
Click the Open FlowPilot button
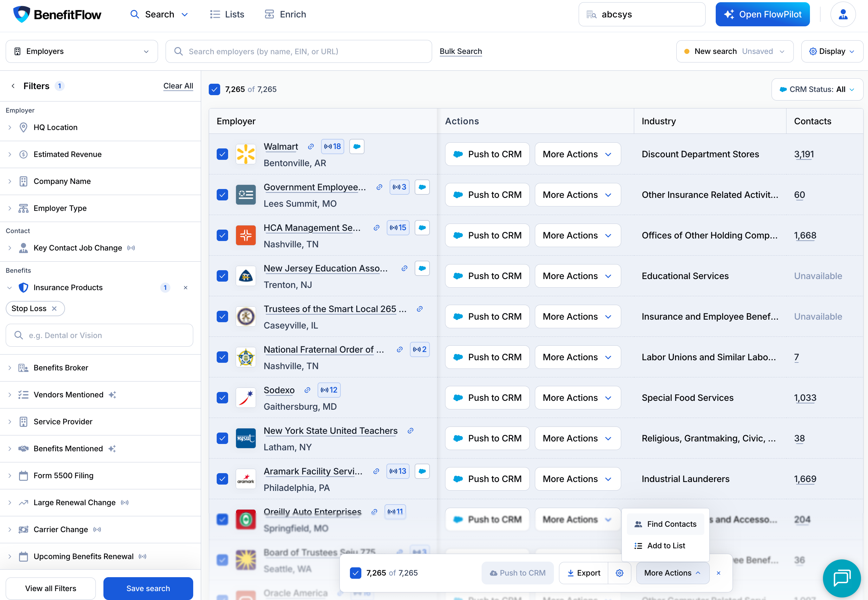tap(762, 14)
